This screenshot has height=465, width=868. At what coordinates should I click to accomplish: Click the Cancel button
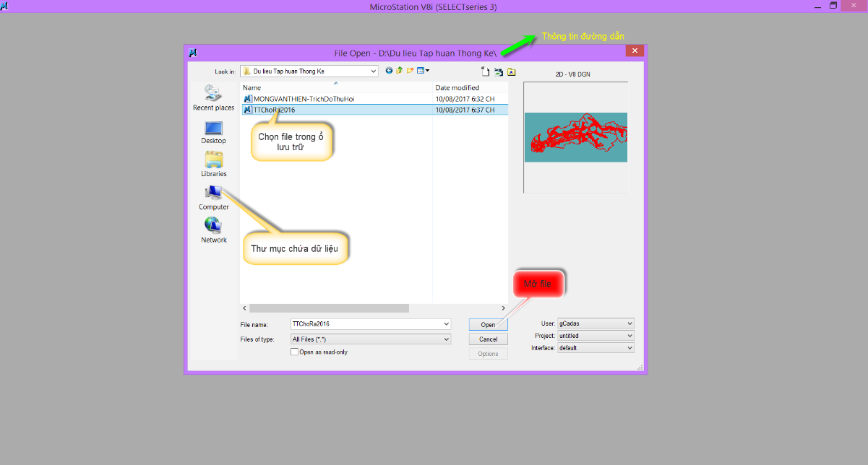click(x=488, y=339)
